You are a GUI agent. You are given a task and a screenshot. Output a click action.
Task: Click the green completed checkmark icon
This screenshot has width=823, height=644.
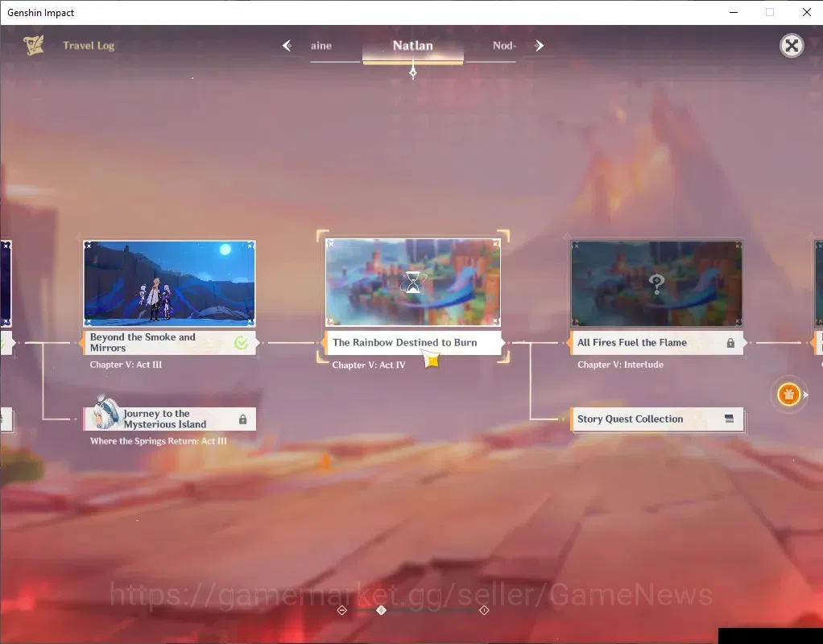pyautogui.click(x=241, y=343)
